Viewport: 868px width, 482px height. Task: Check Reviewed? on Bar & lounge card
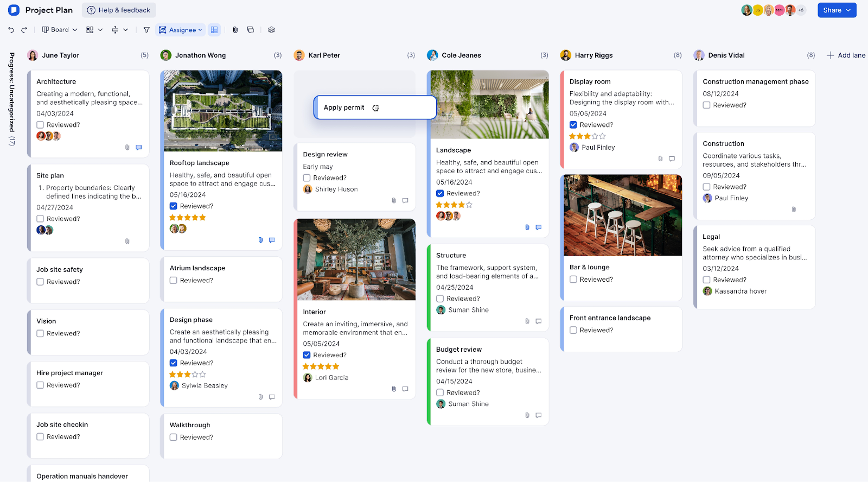point(573,280)
